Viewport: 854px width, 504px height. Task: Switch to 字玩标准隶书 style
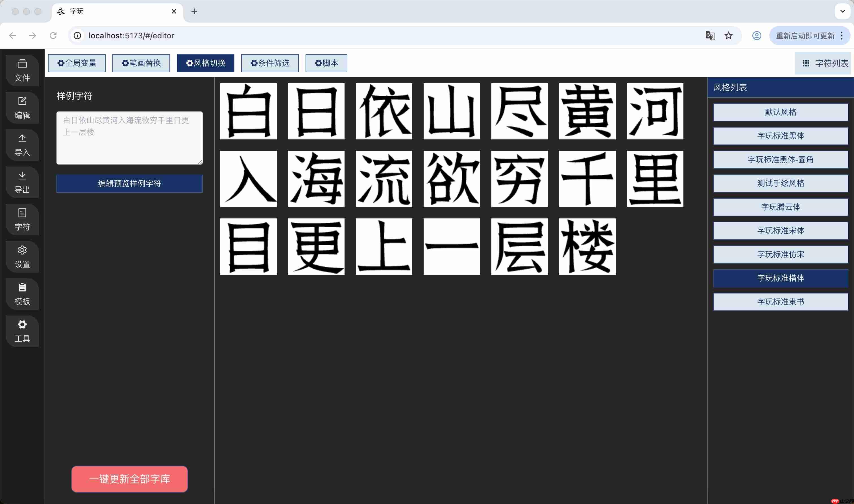click(x=780, y=302)
